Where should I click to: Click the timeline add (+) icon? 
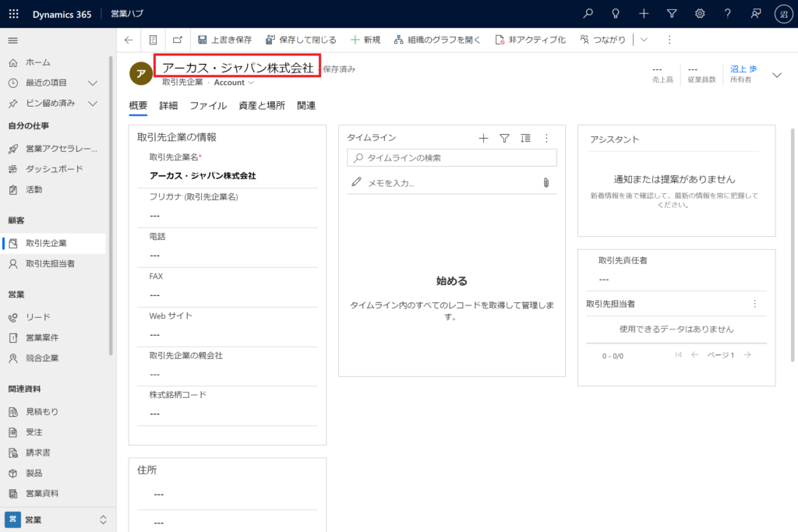coord(483,138)
